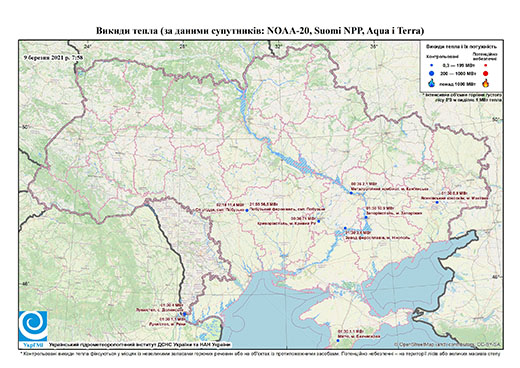The height and width of the screenshot is (368, 520).
Task: Click the legend range '200 — 1000 МВт'
Action: coord(459,73)
